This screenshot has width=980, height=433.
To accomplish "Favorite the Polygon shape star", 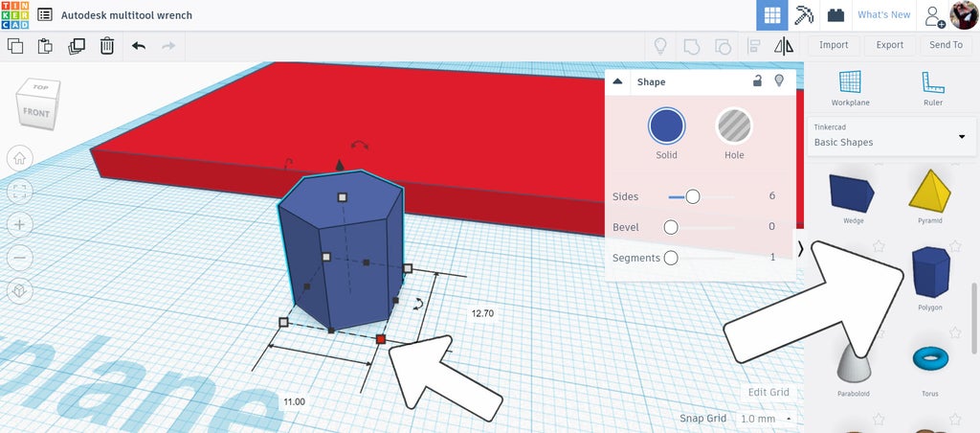I will [x=954, y=245].
